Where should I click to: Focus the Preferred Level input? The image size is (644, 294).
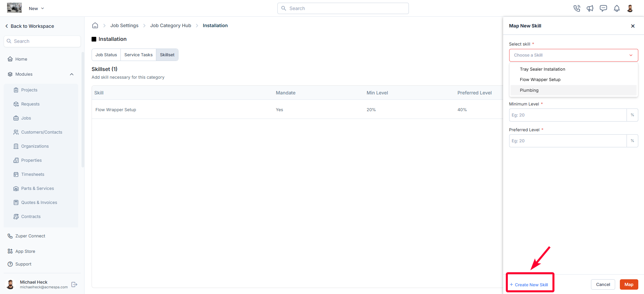tap(568, 141)
